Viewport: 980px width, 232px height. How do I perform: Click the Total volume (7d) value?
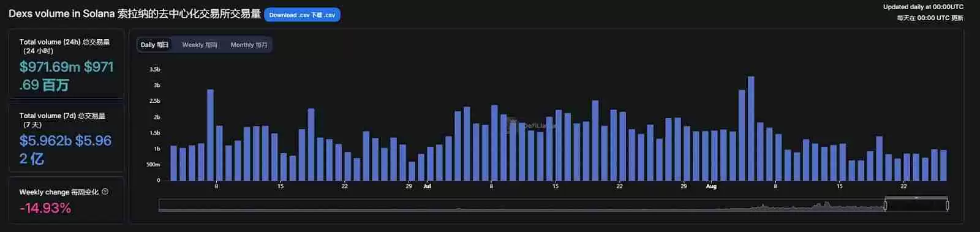(x=66, y=149)
